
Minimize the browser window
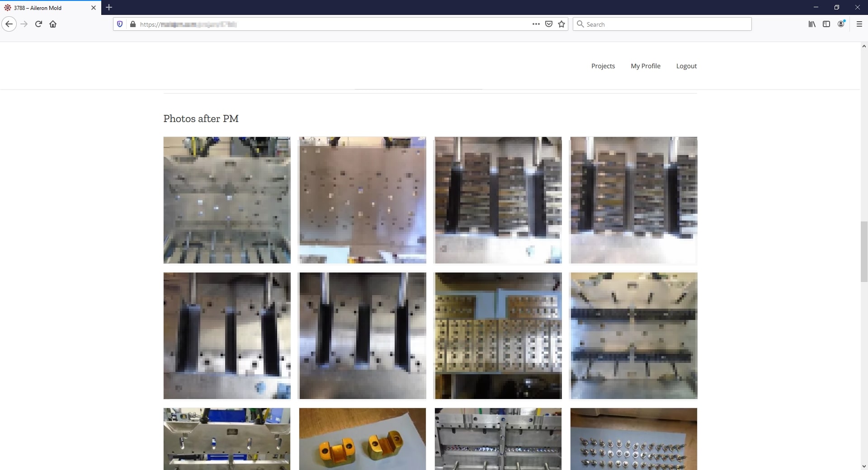pyautogui.click(x=816, y=7)
